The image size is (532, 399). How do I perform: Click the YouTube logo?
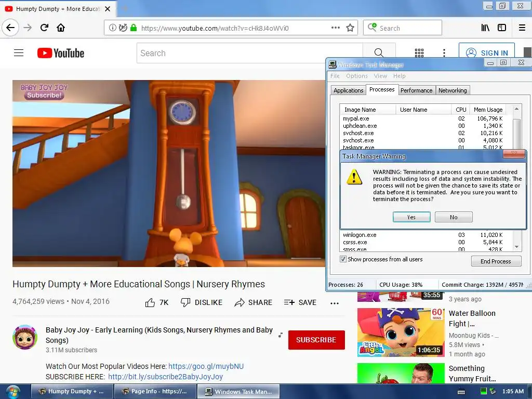click(x=61, y=53)
